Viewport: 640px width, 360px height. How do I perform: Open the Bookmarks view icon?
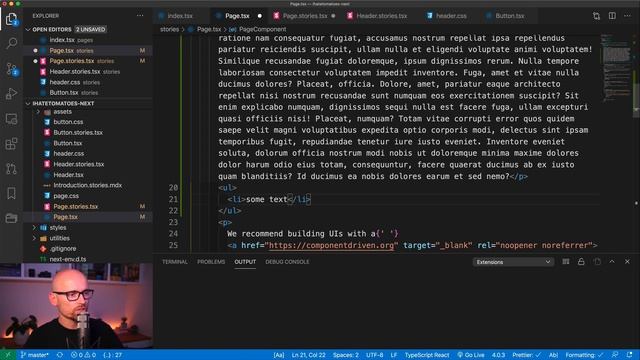click(11, 193)
